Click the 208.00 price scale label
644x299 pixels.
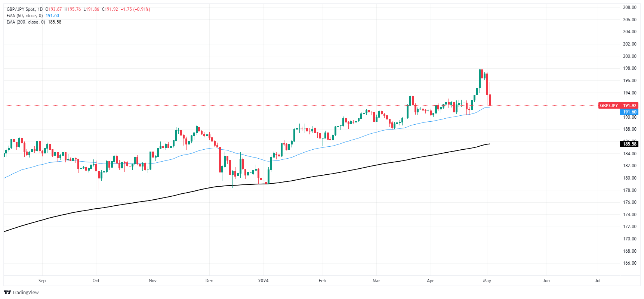point(629,7)
